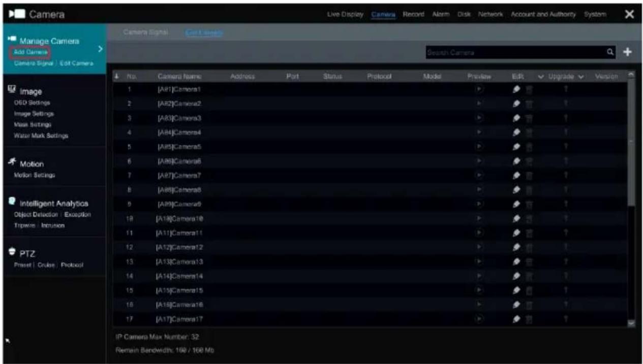The height and width of the screenshot is (364, 643).
Task: Preview Camera17 with its play icon
Action: click(x=479, y=319)
